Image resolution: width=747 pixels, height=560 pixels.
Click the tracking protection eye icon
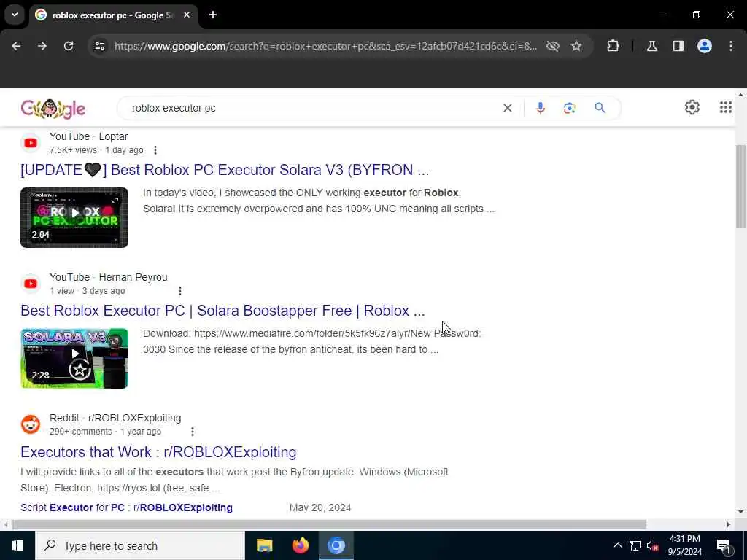click(553, 46)
